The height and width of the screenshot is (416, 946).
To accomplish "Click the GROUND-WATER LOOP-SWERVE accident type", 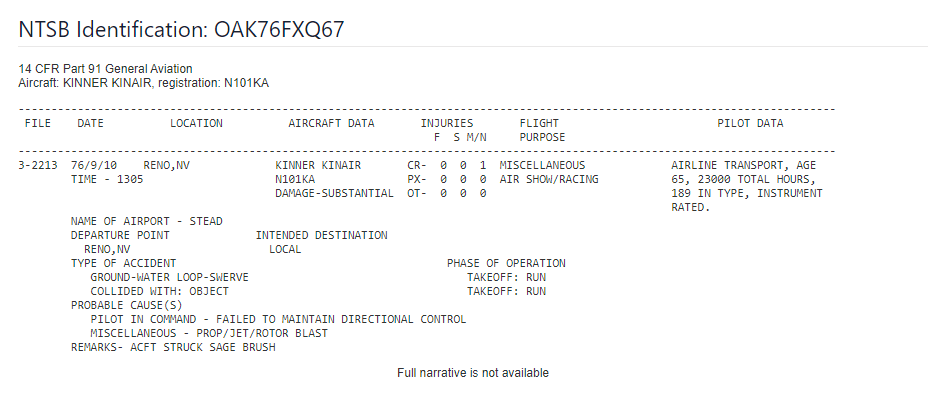I will 170,277.
